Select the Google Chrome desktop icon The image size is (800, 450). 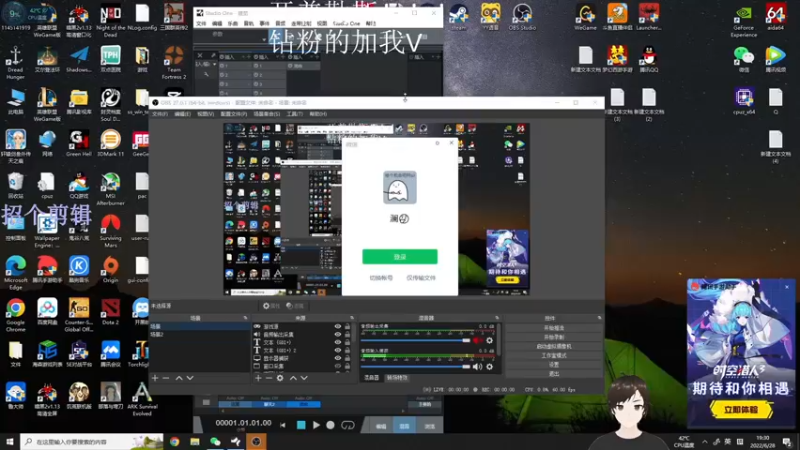tap(15, 315)
